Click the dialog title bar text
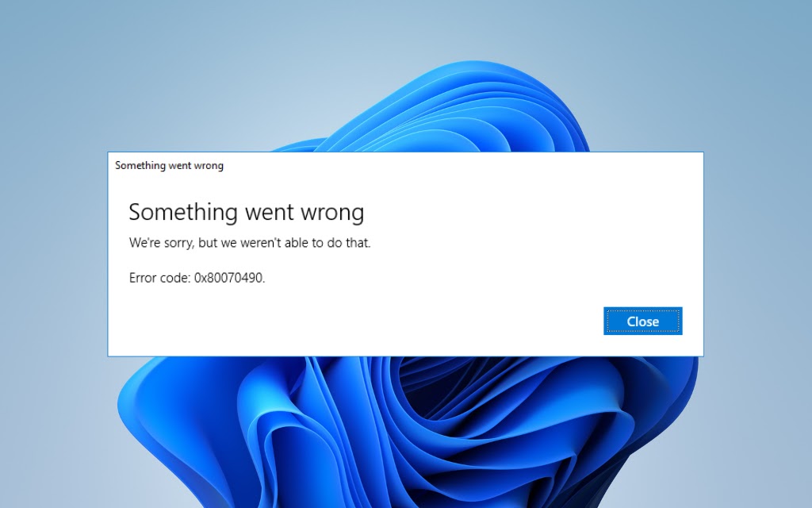 pos(170,165)
